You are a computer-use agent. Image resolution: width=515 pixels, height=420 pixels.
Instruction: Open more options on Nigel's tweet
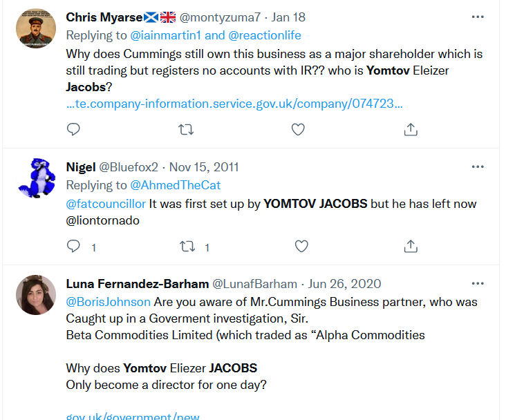click(x=478, y=166)
